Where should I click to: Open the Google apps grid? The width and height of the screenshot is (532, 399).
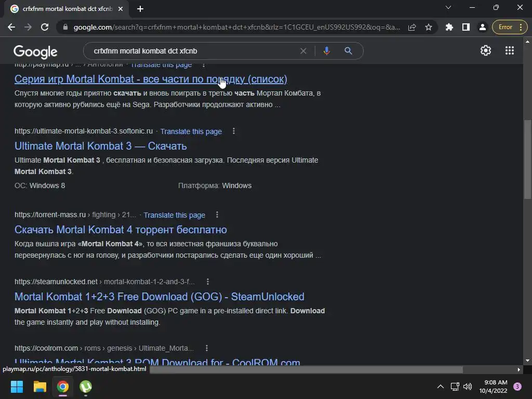click(x=510, y=50)
